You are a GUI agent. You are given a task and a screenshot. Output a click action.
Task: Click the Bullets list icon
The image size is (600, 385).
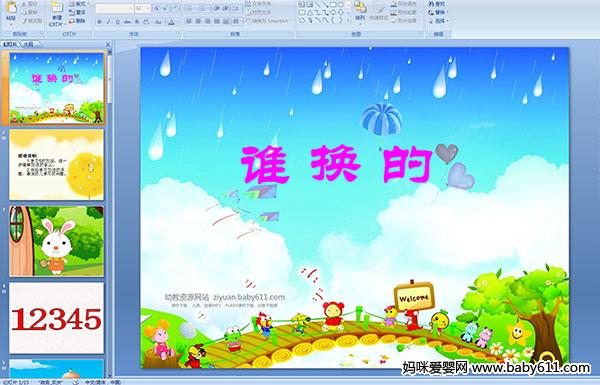pos(190,8)
